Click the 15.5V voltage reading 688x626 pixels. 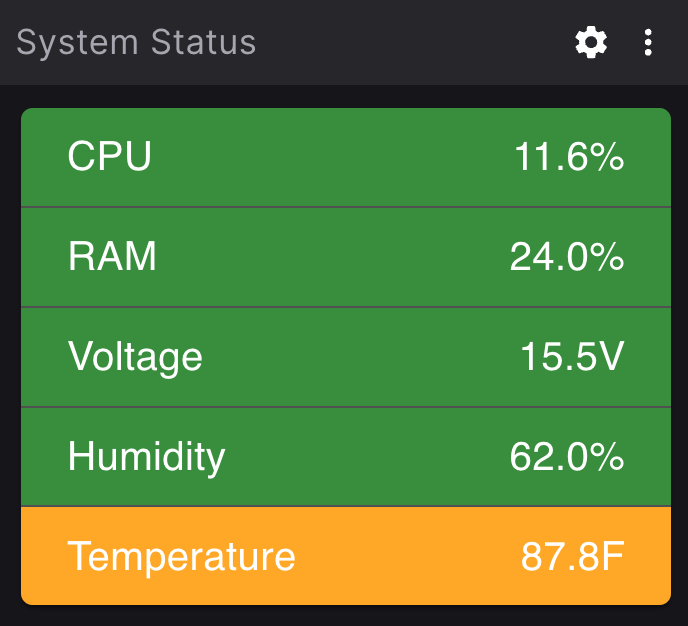[572, 357]
